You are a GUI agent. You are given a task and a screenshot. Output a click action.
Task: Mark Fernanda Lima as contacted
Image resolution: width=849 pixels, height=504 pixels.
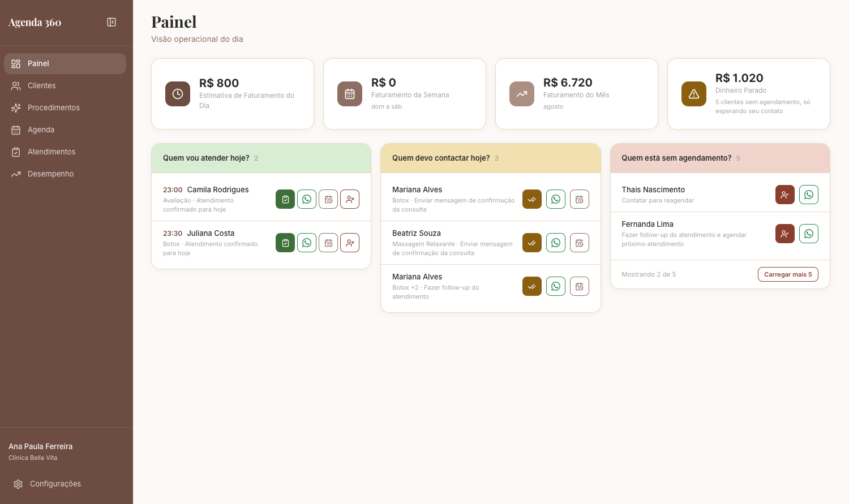785,234
